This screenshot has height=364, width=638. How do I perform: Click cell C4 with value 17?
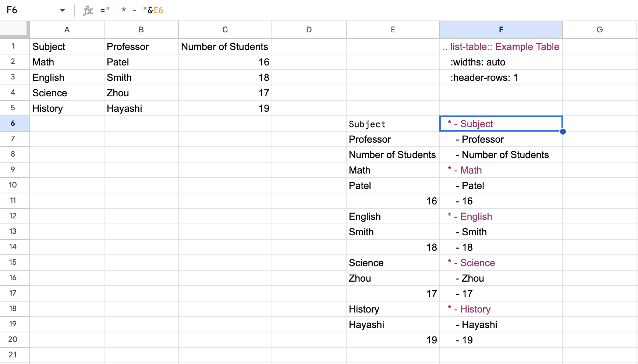coord(225,93)
